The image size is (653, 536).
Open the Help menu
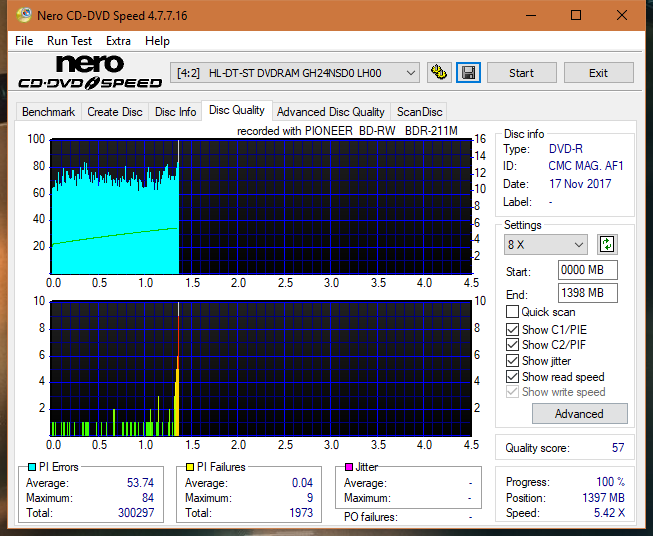click(x=157, y=41)
